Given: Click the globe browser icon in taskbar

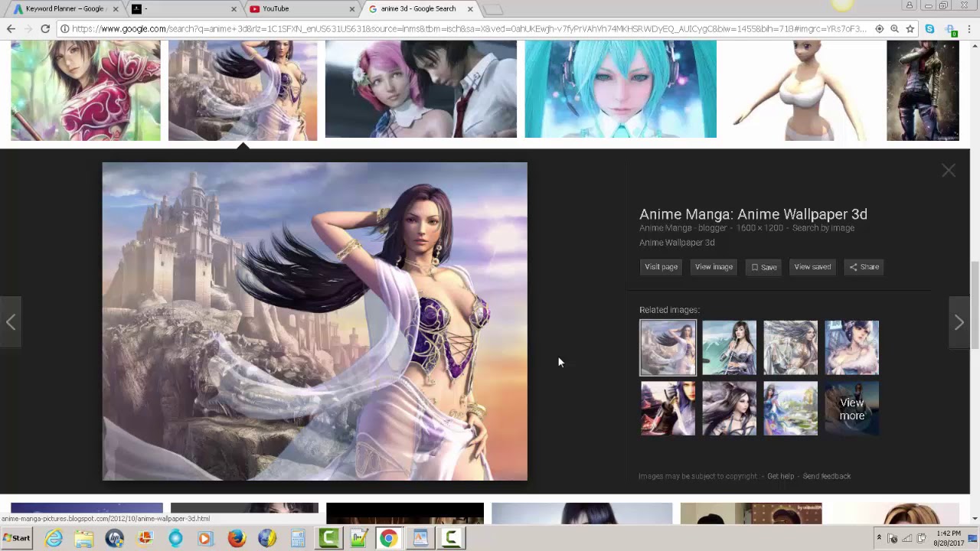Looking at the screenshot, I should pos(267,538).
